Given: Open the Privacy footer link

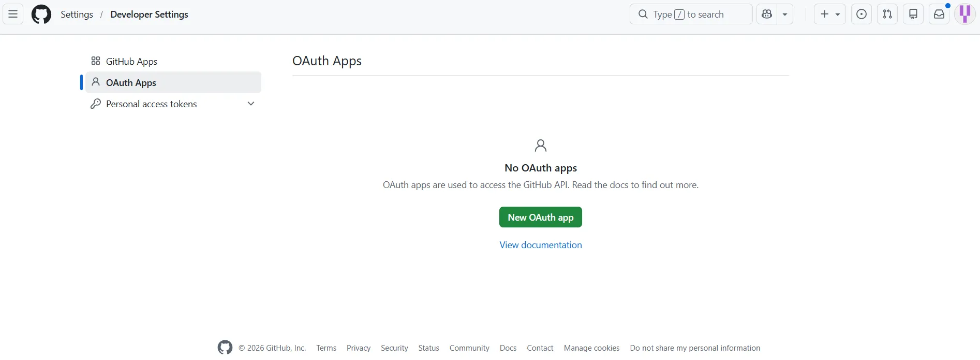Looking at the screenshot, I should [359, 348].
